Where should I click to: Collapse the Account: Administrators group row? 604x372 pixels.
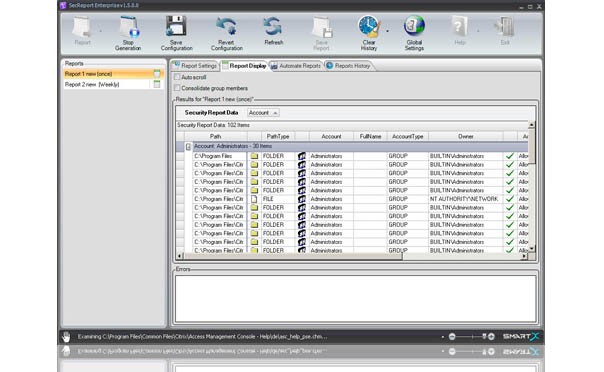click(x=188, y=146)
